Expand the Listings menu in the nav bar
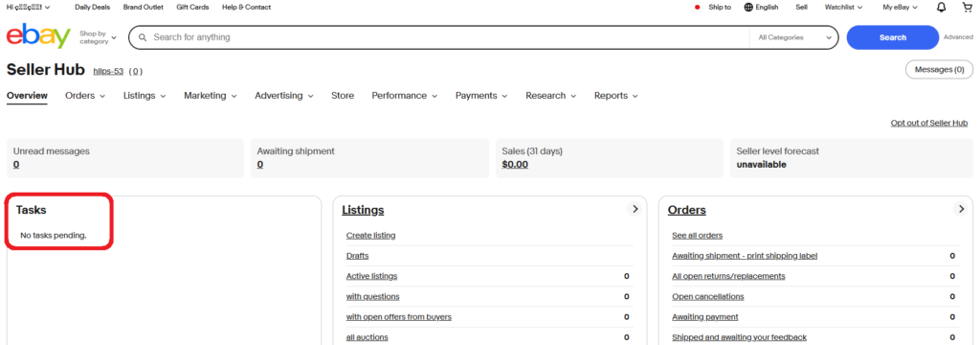The height and width of the screenshot is (345, 980). click(x=145, y=96)
